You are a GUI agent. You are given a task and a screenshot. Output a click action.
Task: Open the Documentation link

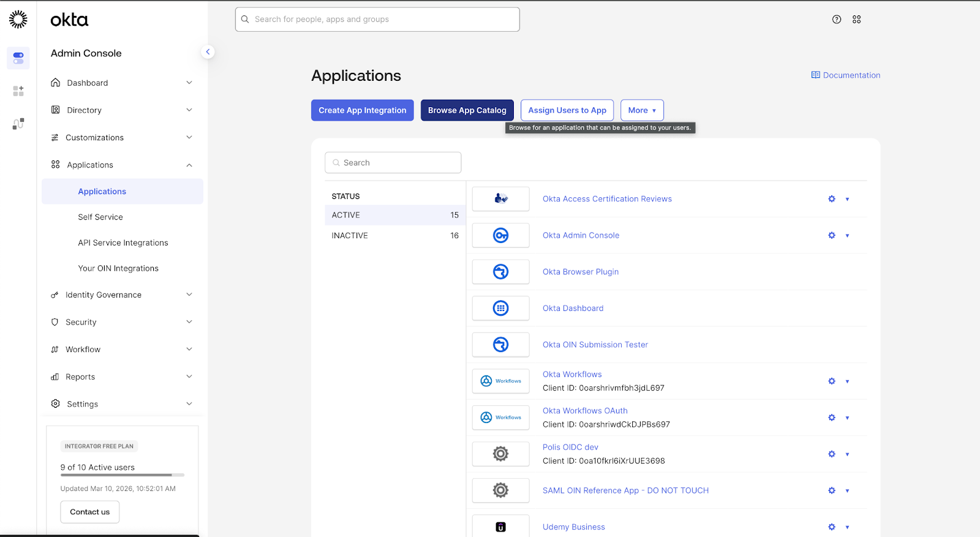[x=846, y=75]
